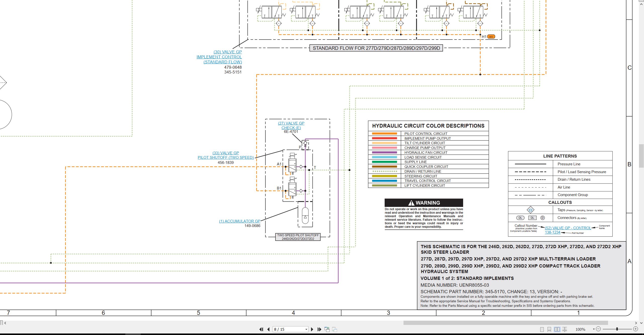644x335 pixels.
Task: Click the B1 solenoid valve symbol
Action: coord(292,187)
